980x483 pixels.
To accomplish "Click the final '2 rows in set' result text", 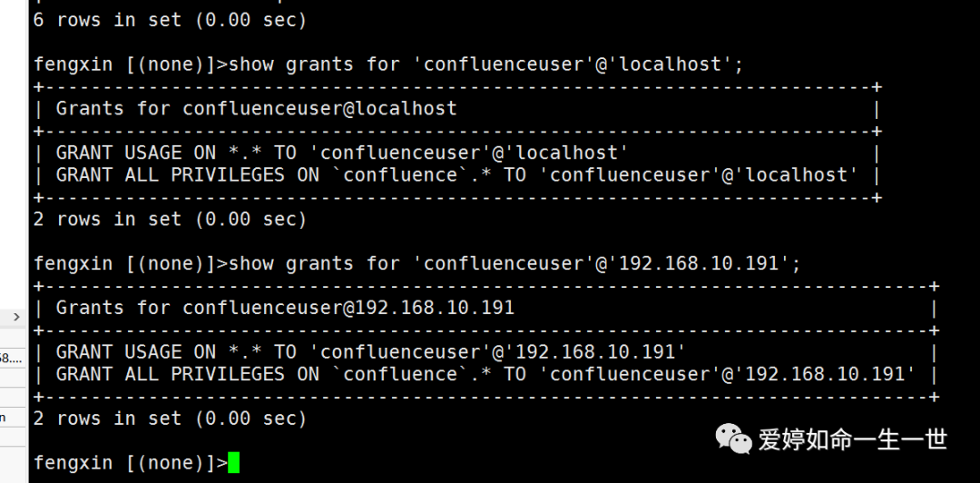I will click(170, 418).
